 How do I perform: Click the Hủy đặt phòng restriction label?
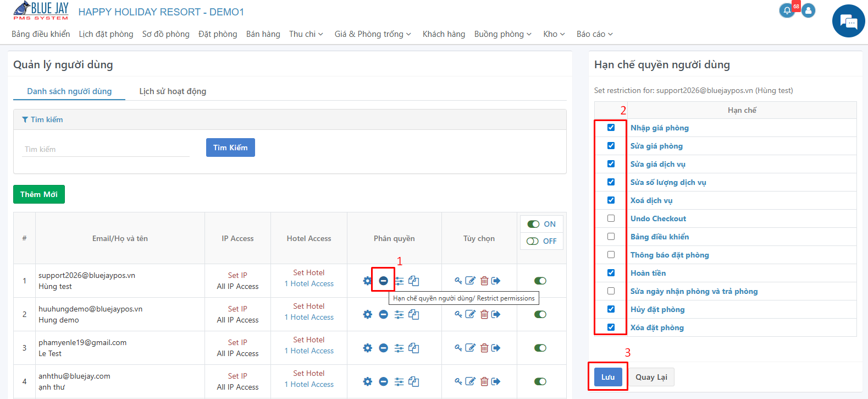[x=657, y=309]
